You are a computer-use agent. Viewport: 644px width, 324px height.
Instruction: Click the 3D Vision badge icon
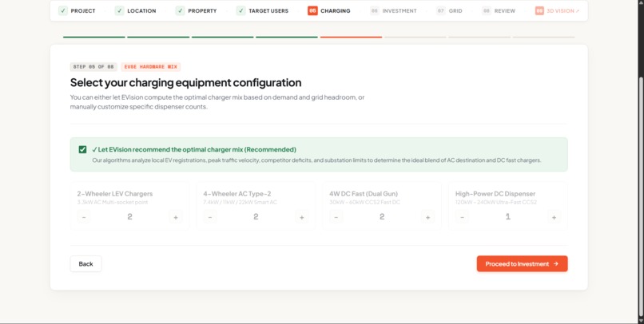coord(539,10)
